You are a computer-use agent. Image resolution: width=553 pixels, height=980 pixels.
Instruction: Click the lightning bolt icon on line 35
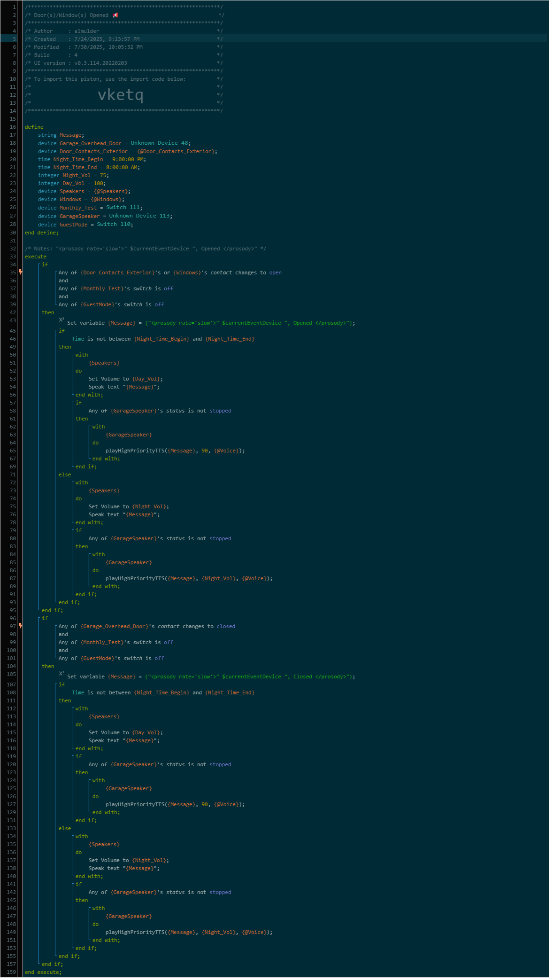tap(20, 272)
